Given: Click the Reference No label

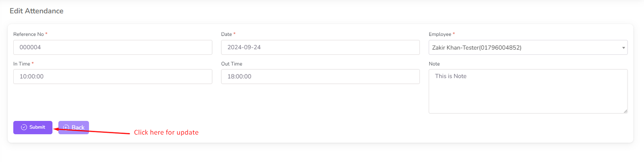Looking at the screenshot, I should tap(28, 34).
